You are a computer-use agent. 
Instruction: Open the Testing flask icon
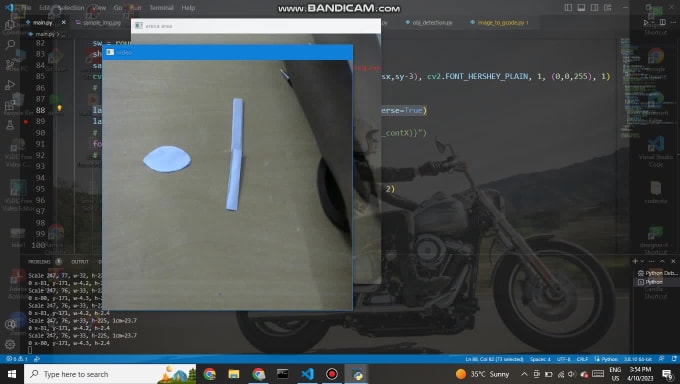coord(10,125)
